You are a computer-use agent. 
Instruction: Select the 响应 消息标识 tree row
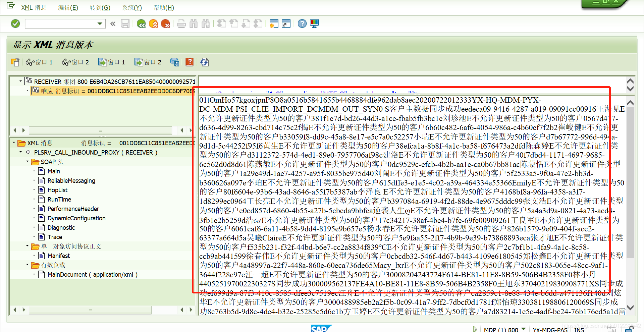113,91
